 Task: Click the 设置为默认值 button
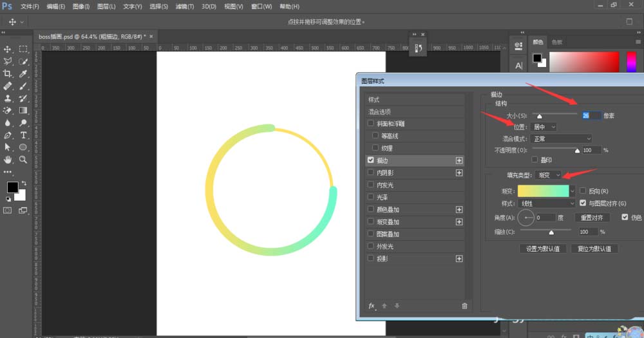(542, 249)
